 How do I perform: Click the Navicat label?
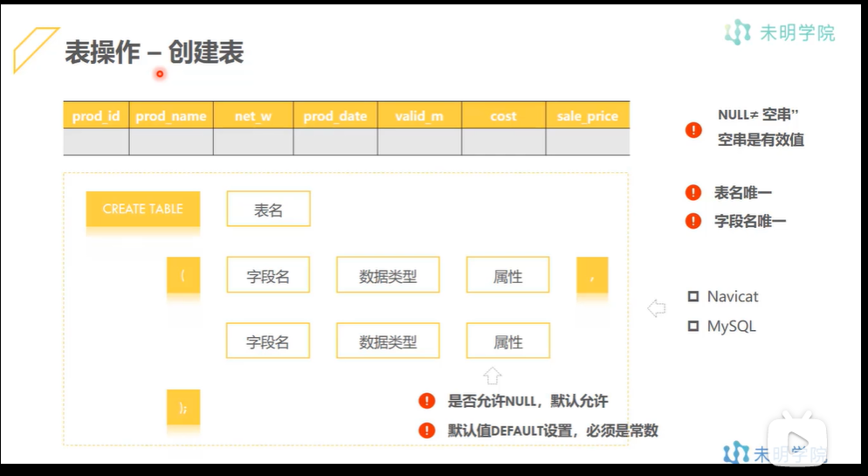coord(733,297)
